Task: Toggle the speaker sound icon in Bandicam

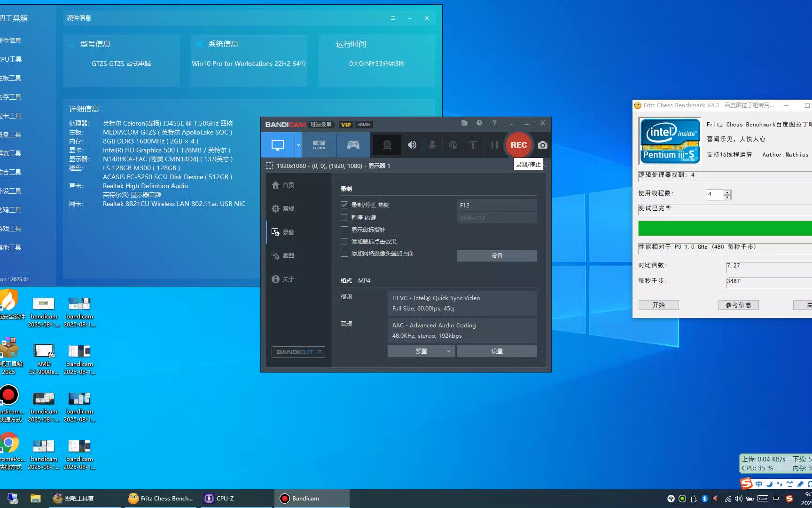Action: pos(412,145)
